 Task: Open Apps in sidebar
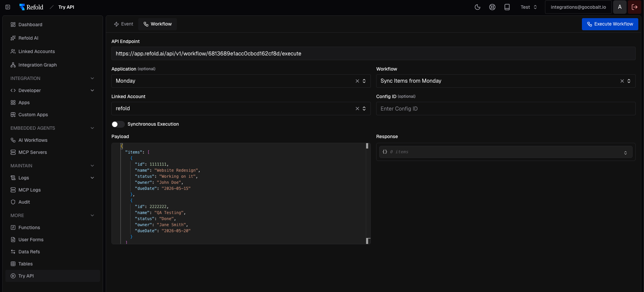53,102
